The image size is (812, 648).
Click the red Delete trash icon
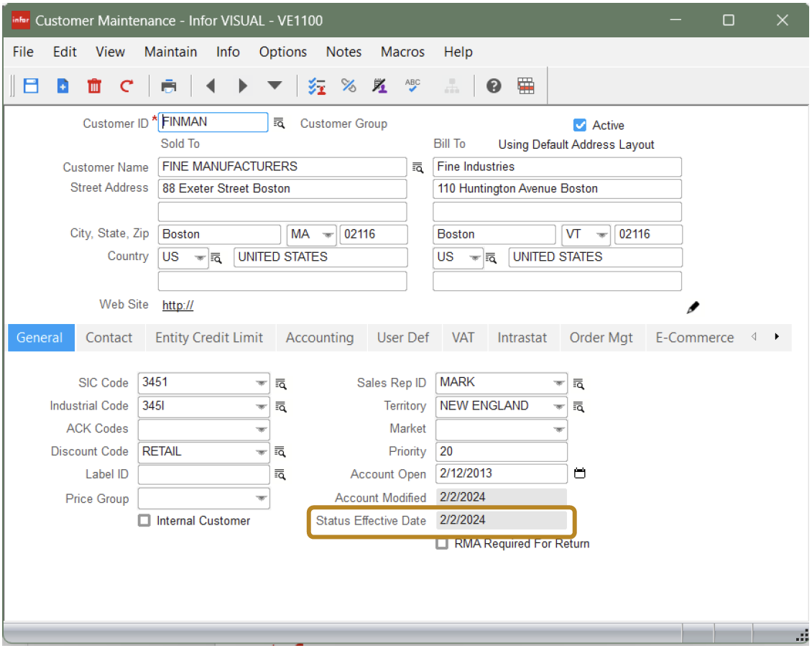point(94,85)
